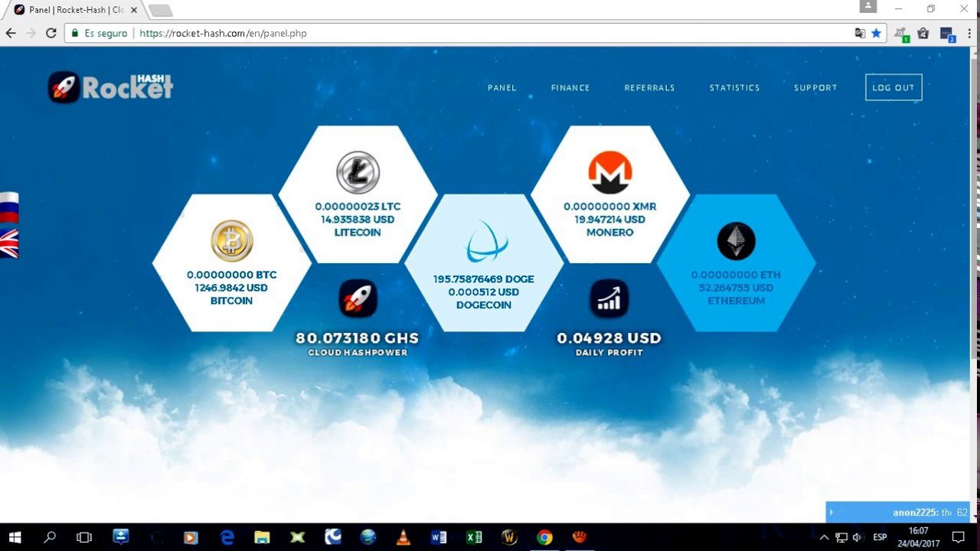This screenshot has height=551, width=980.
Task: Click the Litecoin coin icon
Action: point(358,172)
